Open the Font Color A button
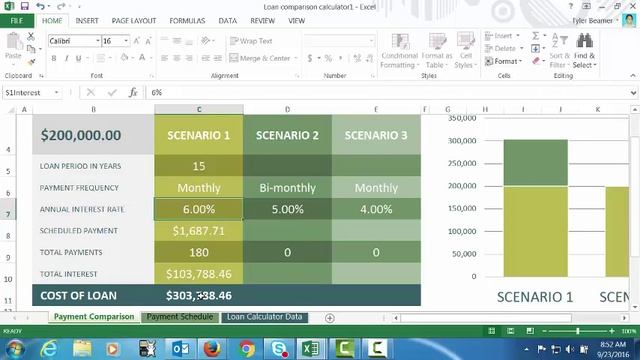Screen dimensions: 640x360 (x=142, y=58)
